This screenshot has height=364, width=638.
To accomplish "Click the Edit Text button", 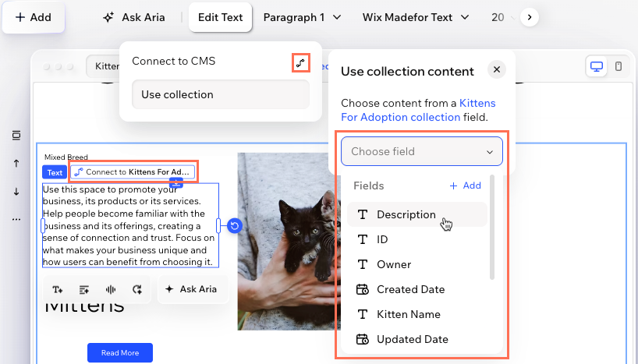I will tap(220, 17).
